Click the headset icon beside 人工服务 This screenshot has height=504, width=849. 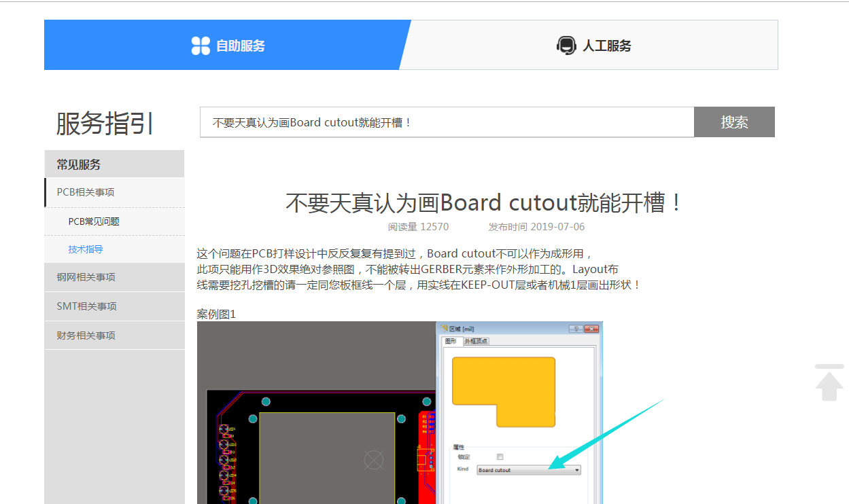566,46
